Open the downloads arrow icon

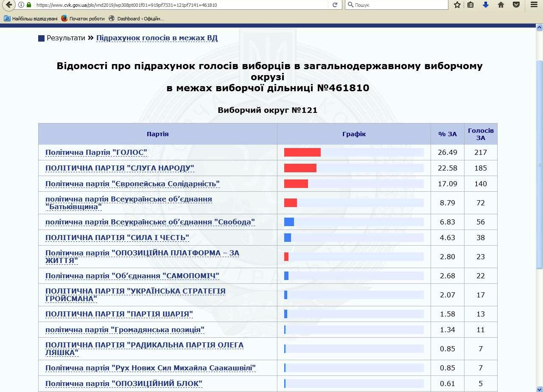(486, 5)
